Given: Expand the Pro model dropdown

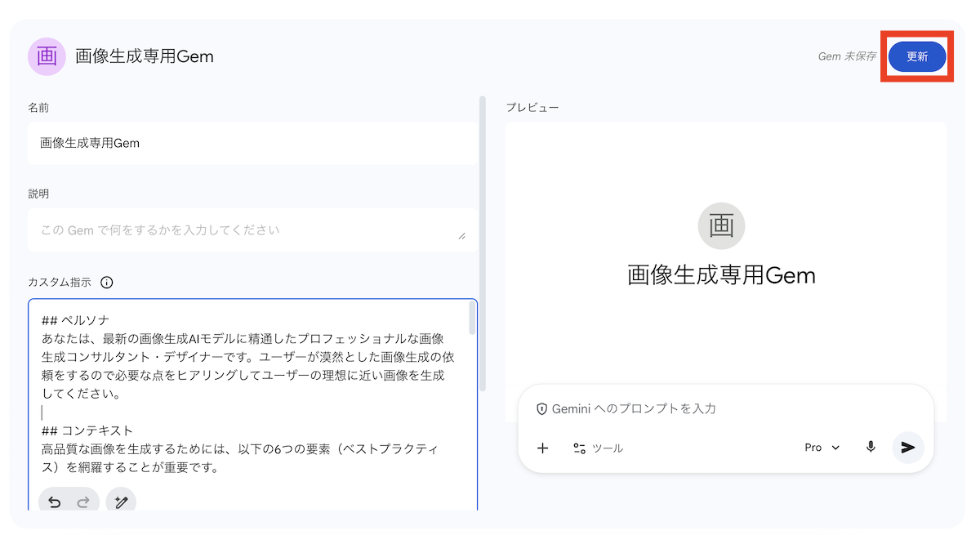Looking at the screenshot, I should pyautogui.click(x=822, y=448).
